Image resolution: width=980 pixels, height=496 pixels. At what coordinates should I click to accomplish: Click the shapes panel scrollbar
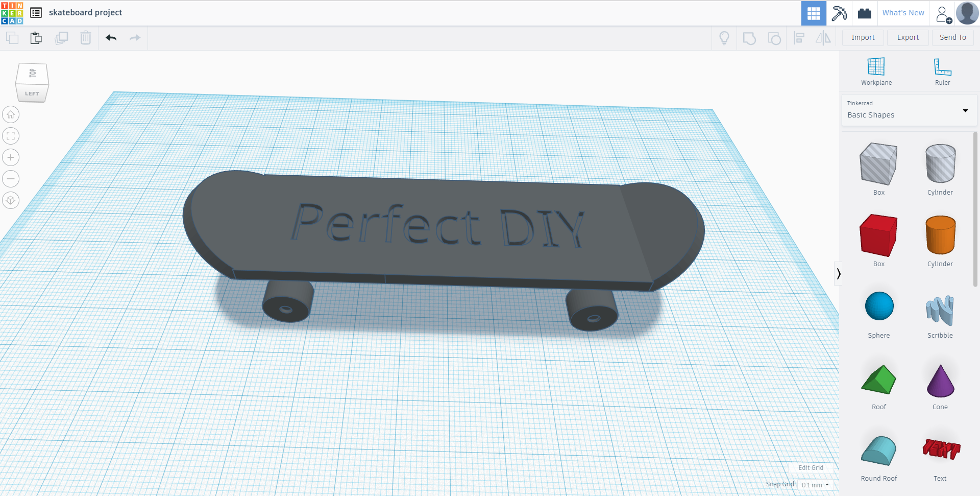click(x=975, y=209)
